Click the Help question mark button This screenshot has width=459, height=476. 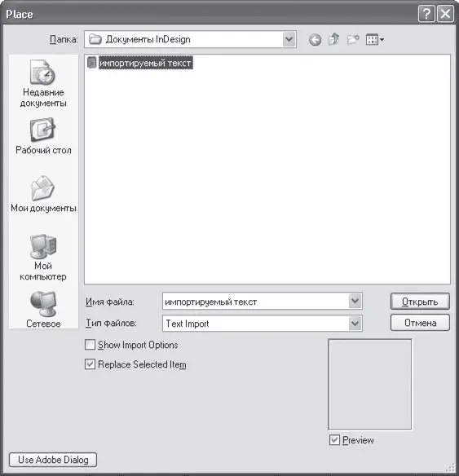click(x=426, y=14)
